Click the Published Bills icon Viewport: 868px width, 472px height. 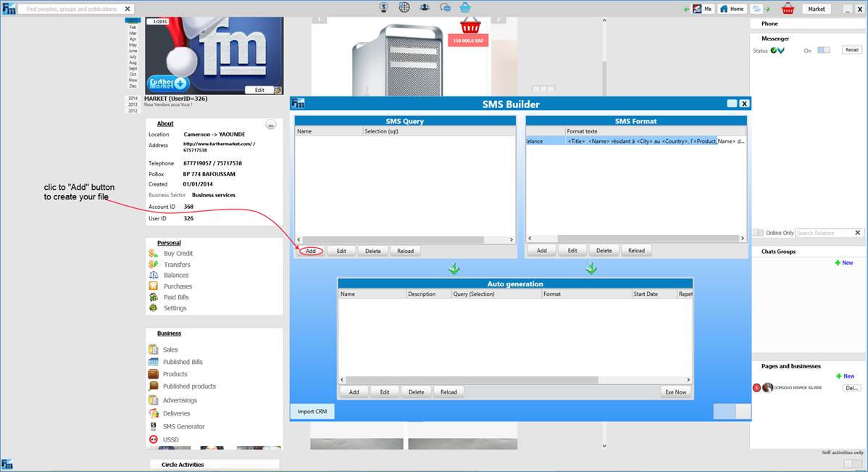[154, 362]
